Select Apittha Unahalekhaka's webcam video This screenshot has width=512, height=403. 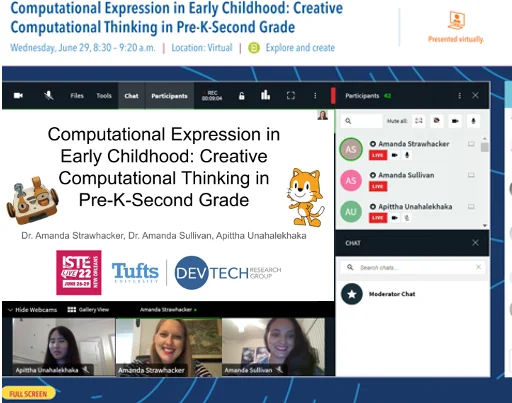(x=64, y=347)
